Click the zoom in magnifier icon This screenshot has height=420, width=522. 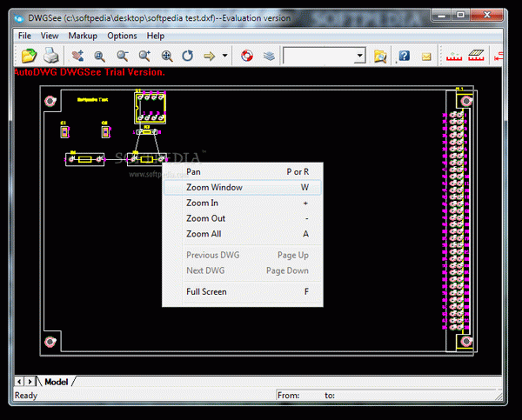coord(144,56)
